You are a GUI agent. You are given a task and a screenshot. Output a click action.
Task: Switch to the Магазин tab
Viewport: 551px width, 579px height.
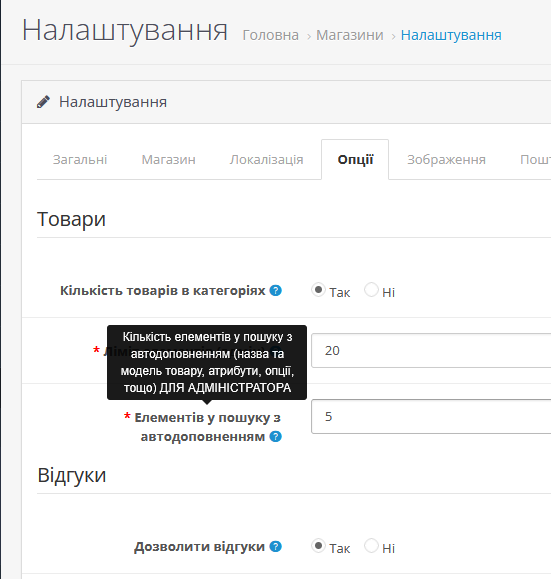pos(168,160)
